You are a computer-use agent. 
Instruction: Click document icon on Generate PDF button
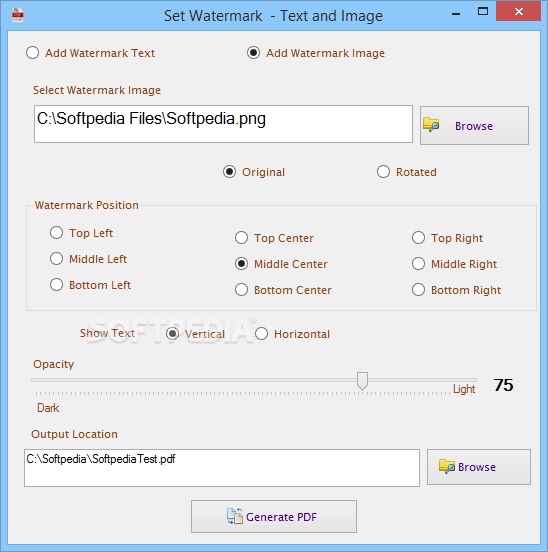(235, 516)
